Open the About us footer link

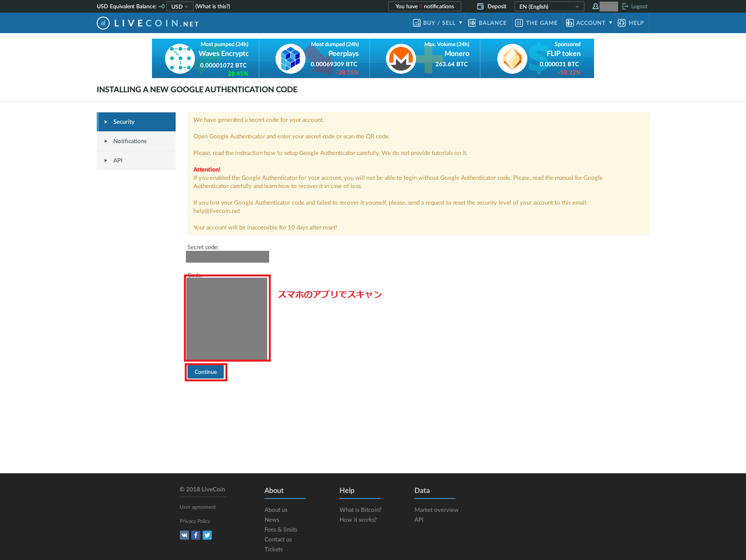[276, 510]
